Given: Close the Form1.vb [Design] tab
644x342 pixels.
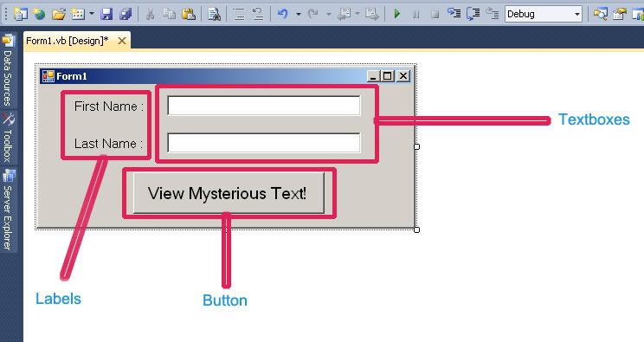Looking at the screenshot, I should [x=122, y=41].
